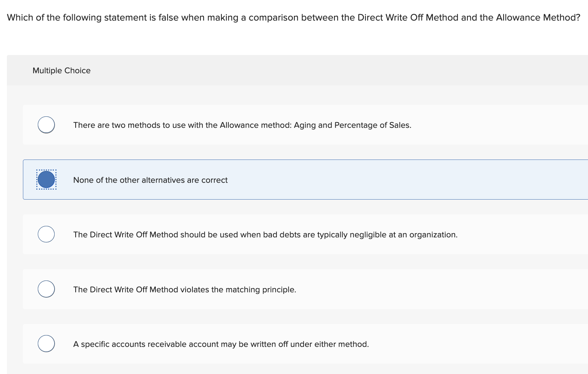
Task: Click the text about the matching principle
Action: [x=184, y=289]
